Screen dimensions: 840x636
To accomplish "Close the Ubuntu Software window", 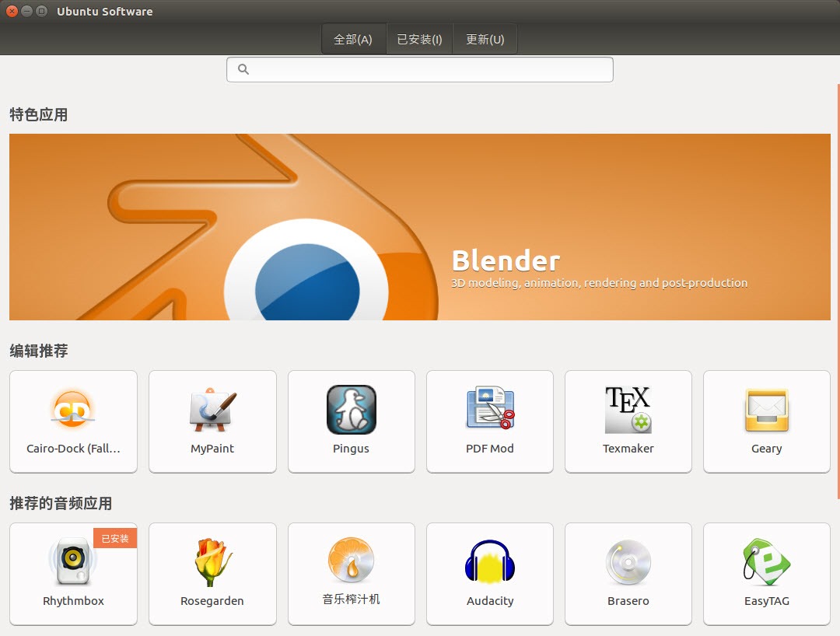I will (x=12, y=11).
